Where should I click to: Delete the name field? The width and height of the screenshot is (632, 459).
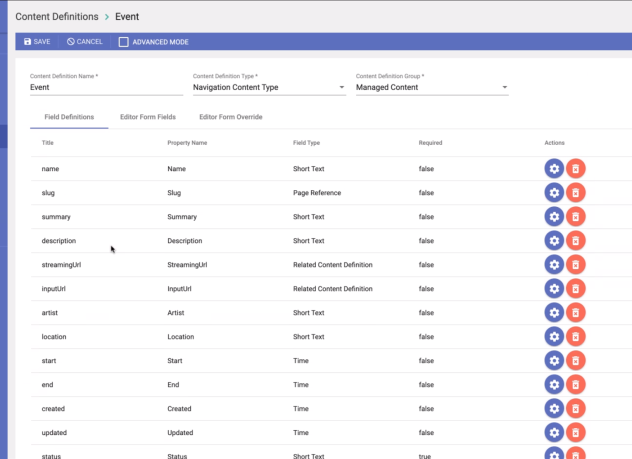tap(576, 168)
